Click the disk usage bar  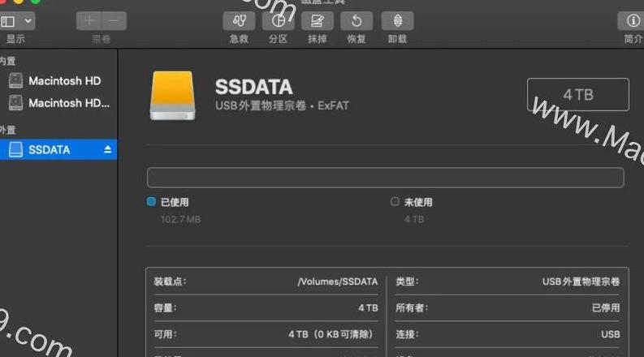tap(385, 177)
